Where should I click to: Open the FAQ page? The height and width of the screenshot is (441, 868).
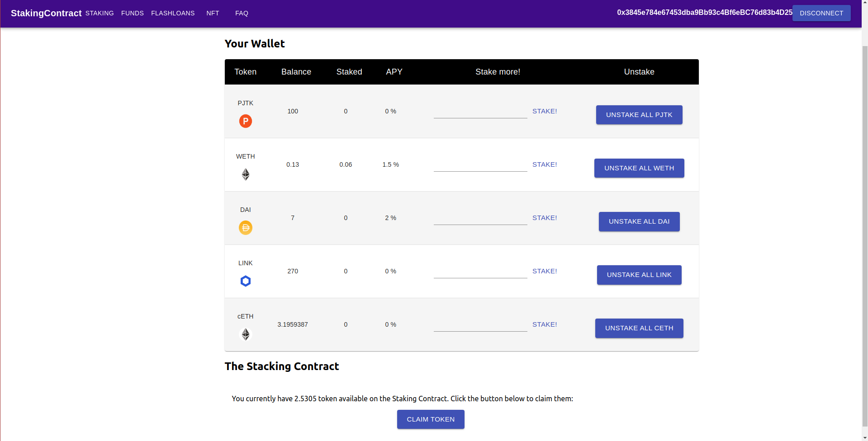[242, 13]
